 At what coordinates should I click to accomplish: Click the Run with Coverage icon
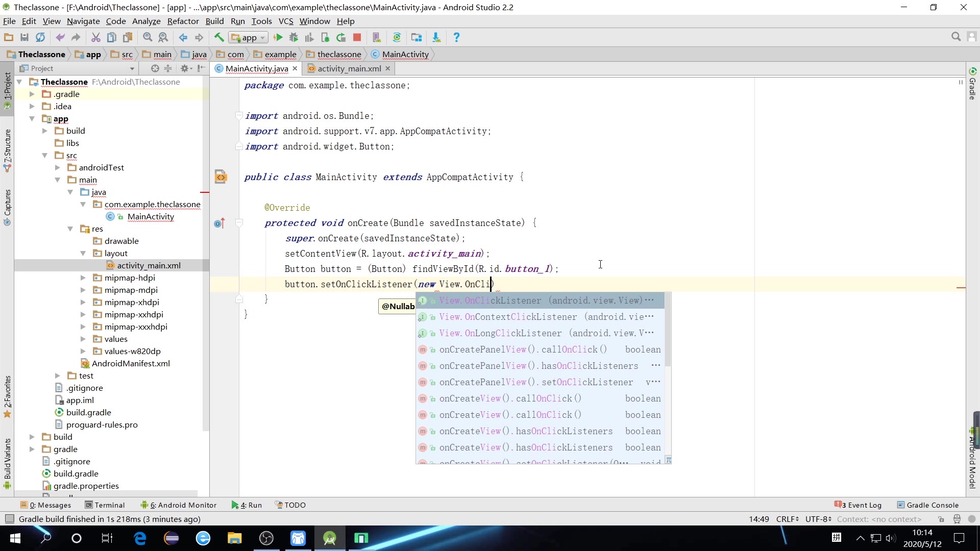(x=309, y=37)
